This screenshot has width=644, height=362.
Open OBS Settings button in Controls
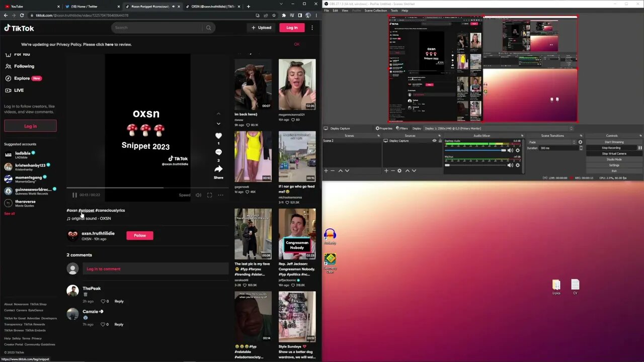[x=614, y=165]
